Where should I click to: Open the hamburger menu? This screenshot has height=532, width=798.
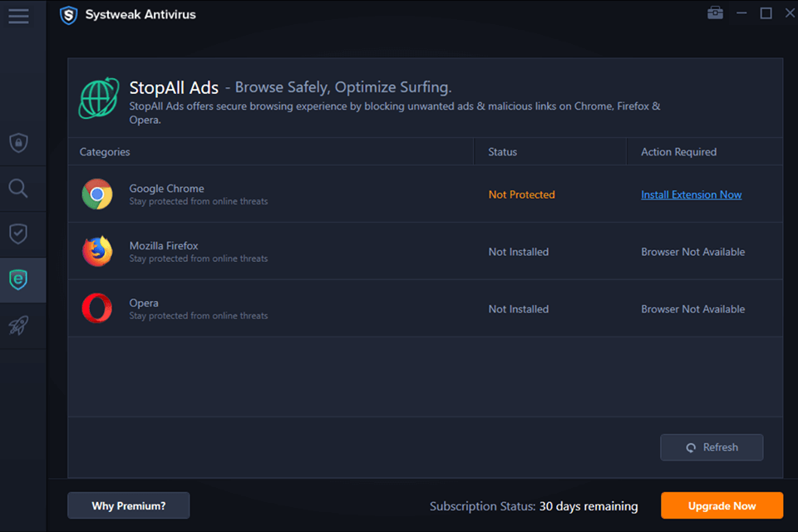pos(18,15)
